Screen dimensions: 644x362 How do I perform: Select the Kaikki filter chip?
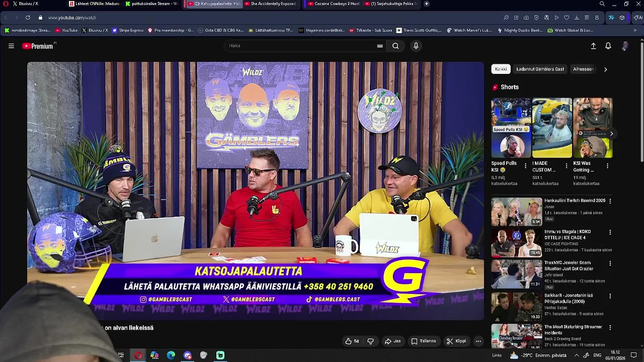501,69
